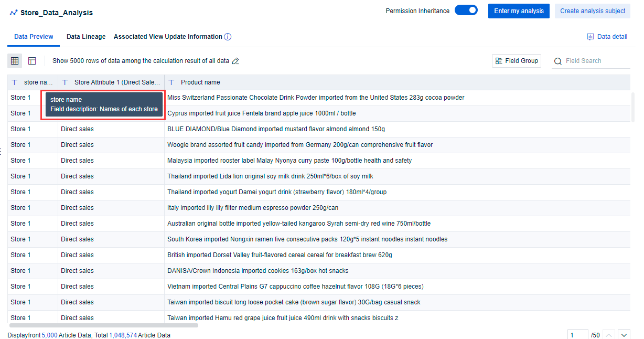644x339 pixels.
Task: Switch to the column preview view icon
Action: coord(32,61)
